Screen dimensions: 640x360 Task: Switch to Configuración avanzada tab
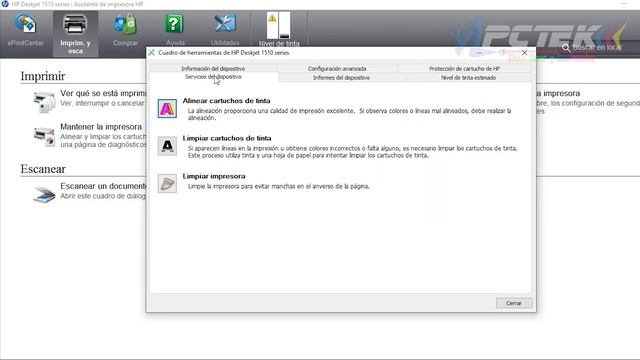coord(337,69)
